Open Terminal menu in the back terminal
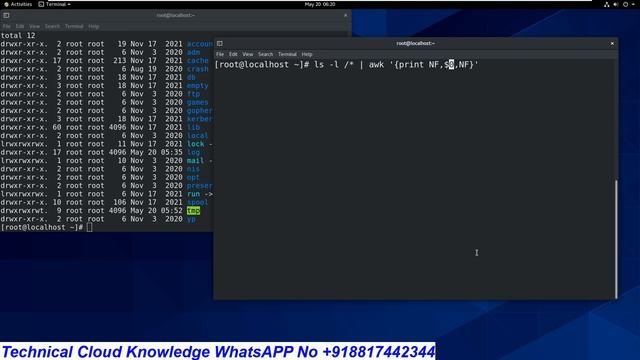The image size is (640, 360). click(74, 27)
